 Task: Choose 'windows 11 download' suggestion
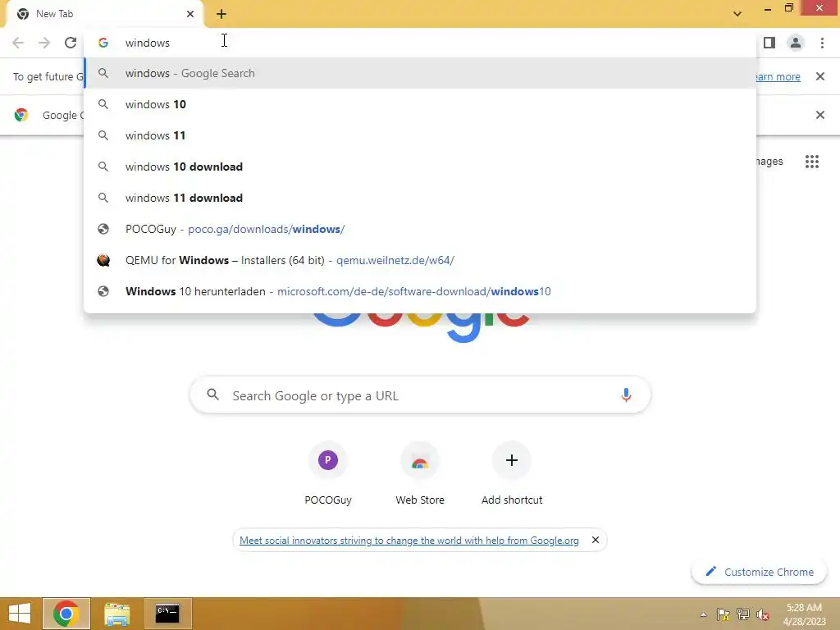[x=420, y=198]
